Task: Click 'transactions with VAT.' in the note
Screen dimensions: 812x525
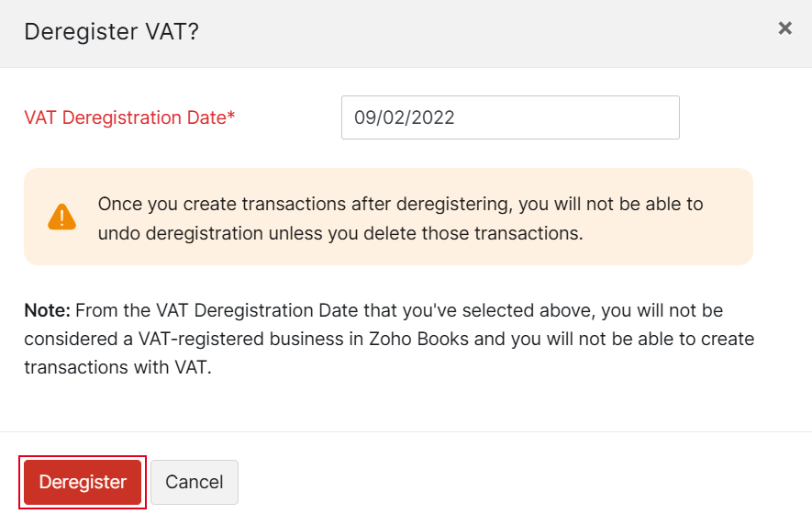Action: coord(117,367)
